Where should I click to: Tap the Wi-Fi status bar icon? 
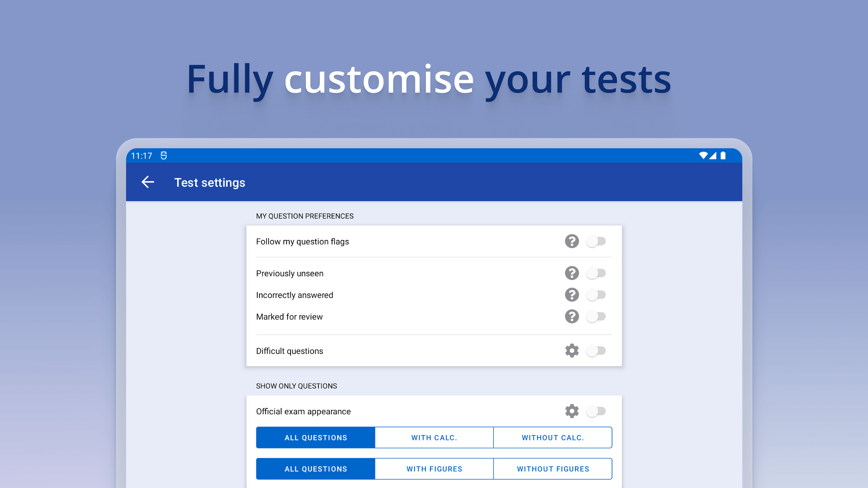pyautogui.click(x=703, y=156)
